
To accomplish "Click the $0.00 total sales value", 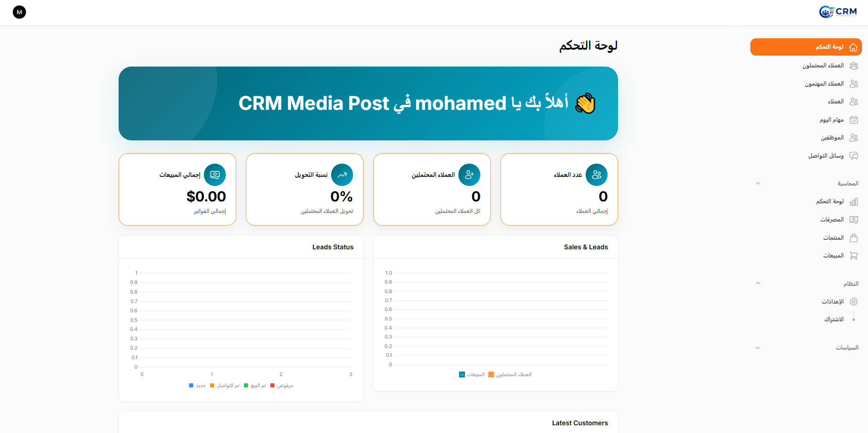I will coord(206,196).
